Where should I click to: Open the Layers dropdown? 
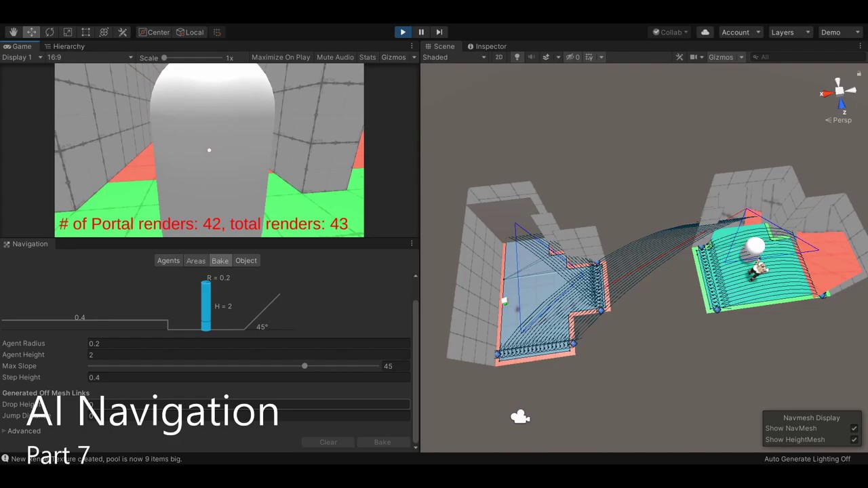point(790,32)
